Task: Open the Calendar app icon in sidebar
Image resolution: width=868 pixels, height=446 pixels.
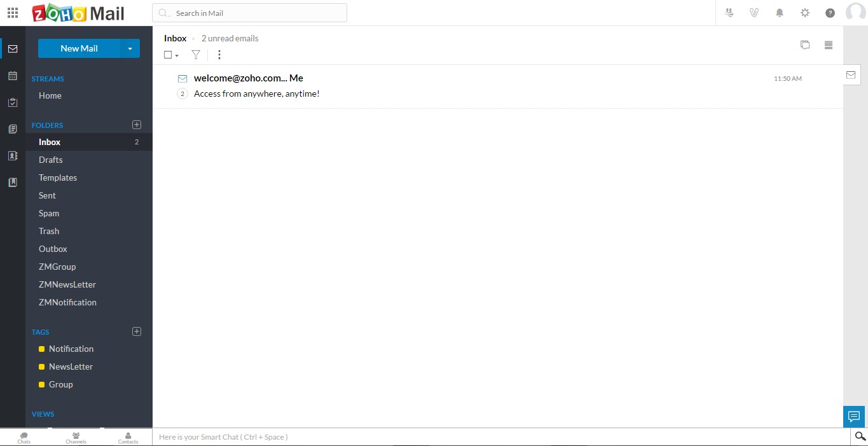Action: pos(13,75)
